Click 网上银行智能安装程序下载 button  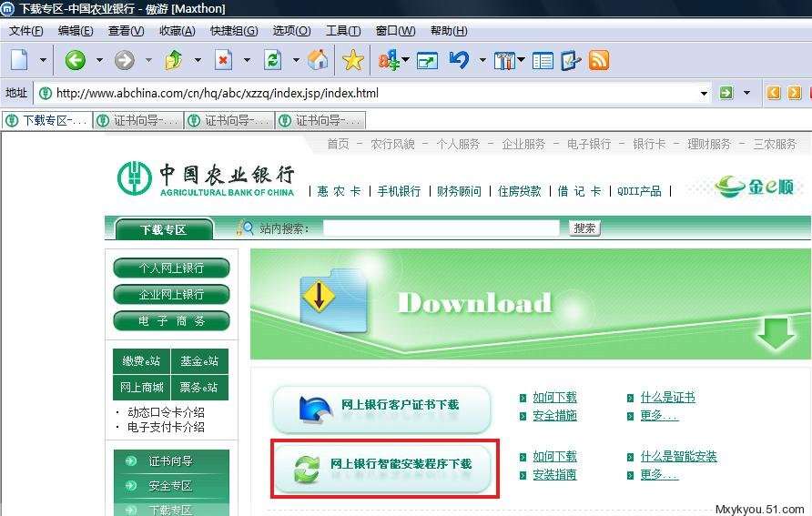tap(381, 469)
